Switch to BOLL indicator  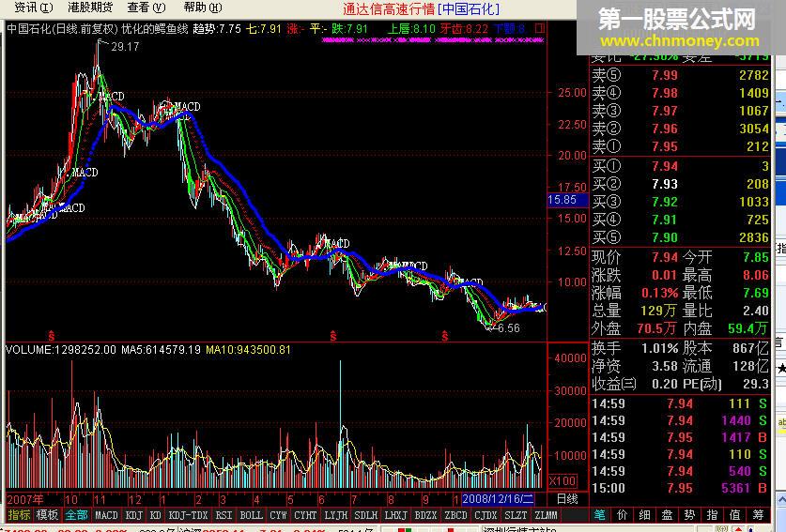251,515
